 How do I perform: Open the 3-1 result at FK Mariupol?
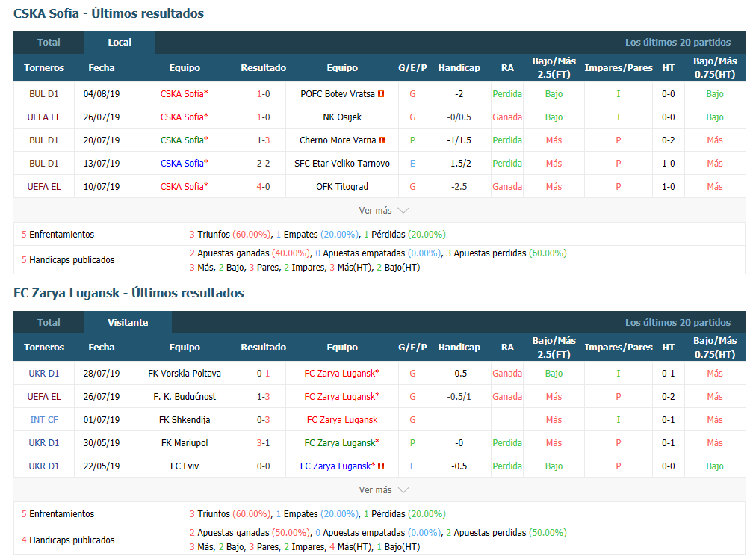tap(263, 442)
